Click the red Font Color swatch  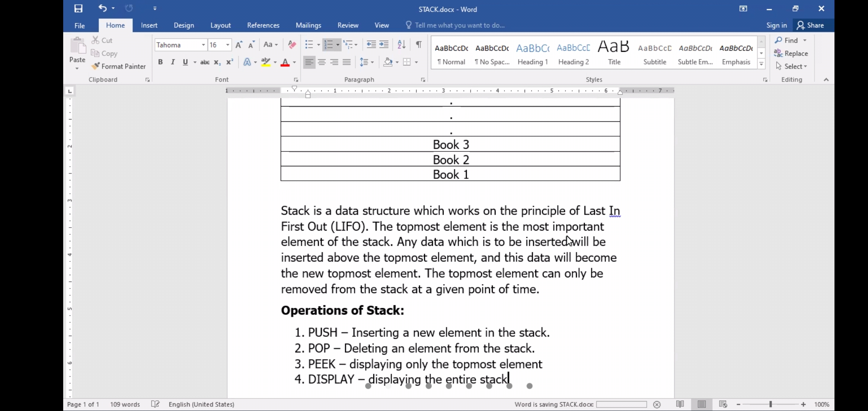(x=285, y=62)
